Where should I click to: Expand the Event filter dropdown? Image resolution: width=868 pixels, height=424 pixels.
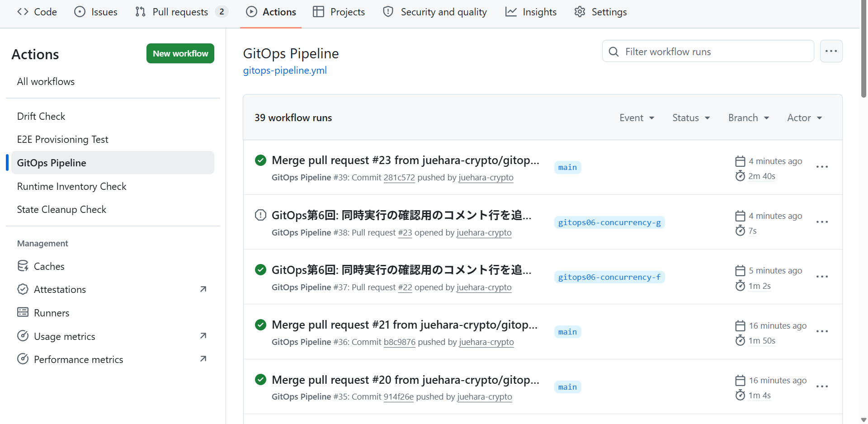coord(637,118)
